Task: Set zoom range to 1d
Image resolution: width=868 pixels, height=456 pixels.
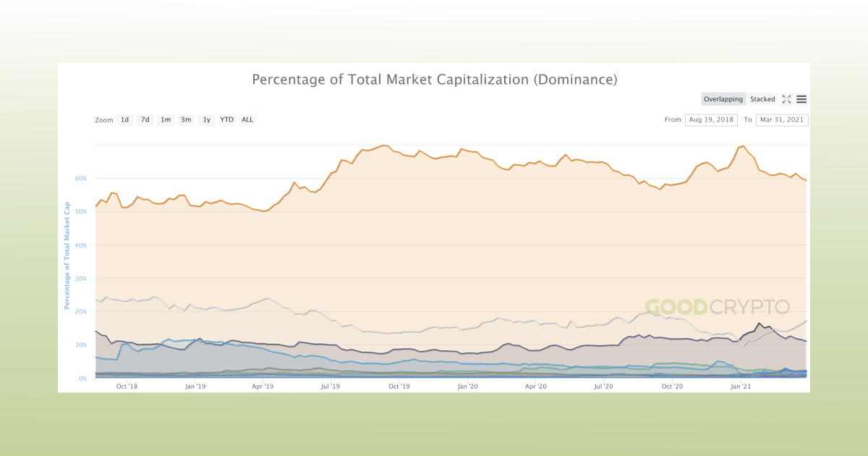Action: (x=124, y=119)
